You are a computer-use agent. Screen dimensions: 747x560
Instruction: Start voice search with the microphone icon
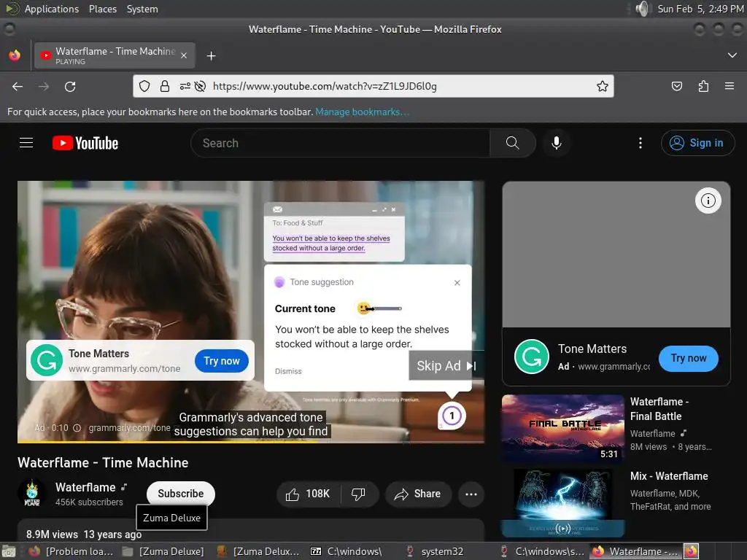point(556,143)
